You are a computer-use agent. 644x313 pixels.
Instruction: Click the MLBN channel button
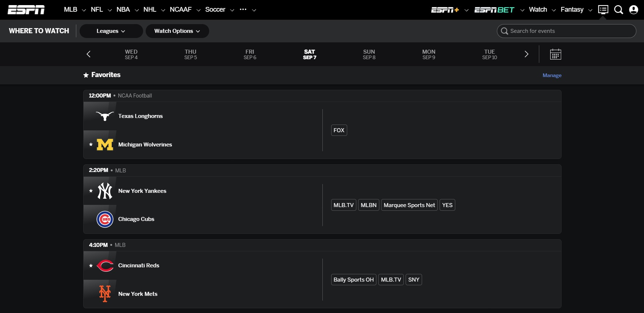tap(369, 205)
